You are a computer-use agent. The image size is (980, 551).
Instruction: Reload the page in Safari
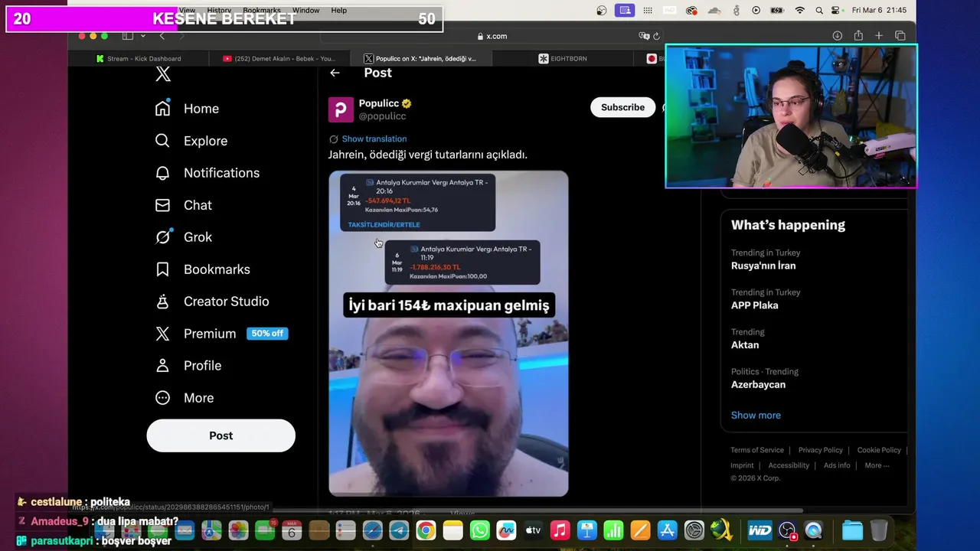(656, 36)
